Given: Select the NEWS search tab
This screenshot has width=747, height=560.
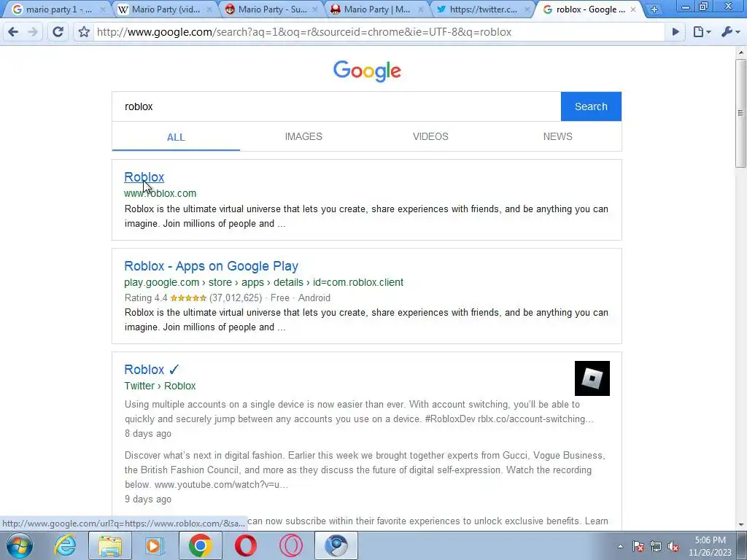Looking at the screenshot, I should (x=558, y=136).
